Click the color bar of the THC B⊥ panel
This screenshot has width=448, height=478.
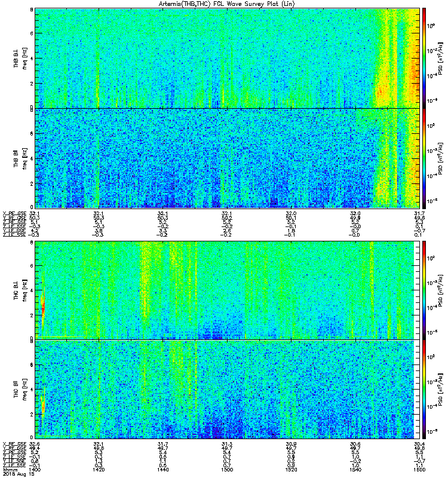point(424,290)
